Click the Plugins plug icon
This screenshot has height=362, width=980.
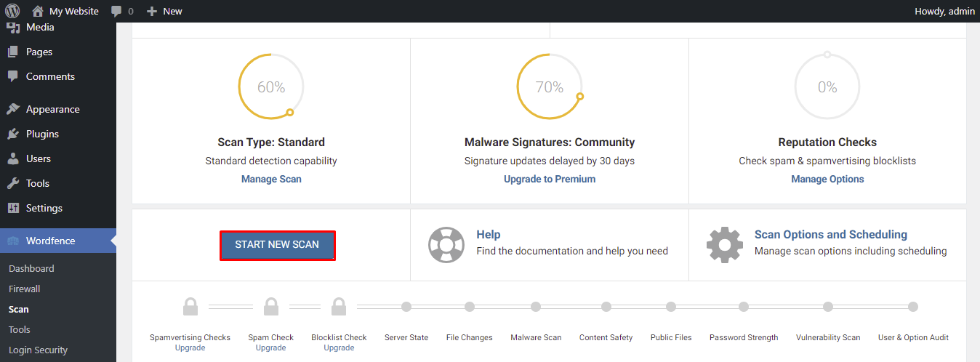tap(13, 134)
